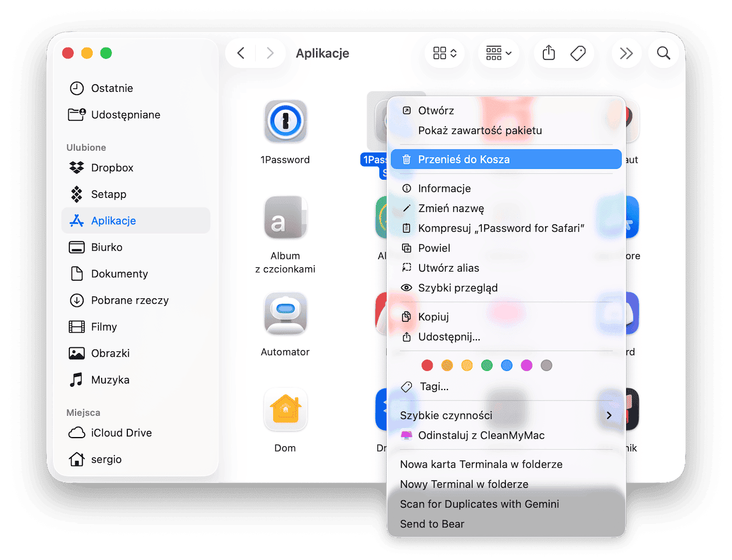
Task: Open the icon view switcher dropdown
Action: click(445, 53)
